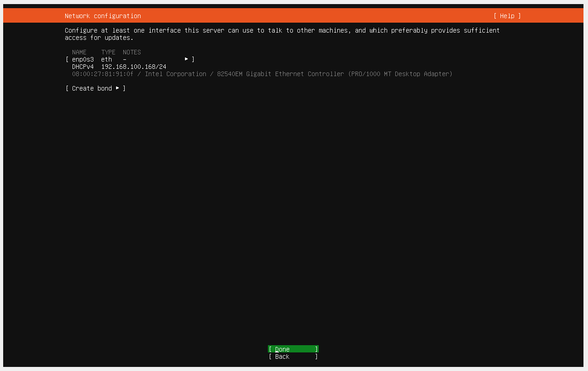
Task: Click the DHCPv4 label under enp0s3
Action: (83, 67)
